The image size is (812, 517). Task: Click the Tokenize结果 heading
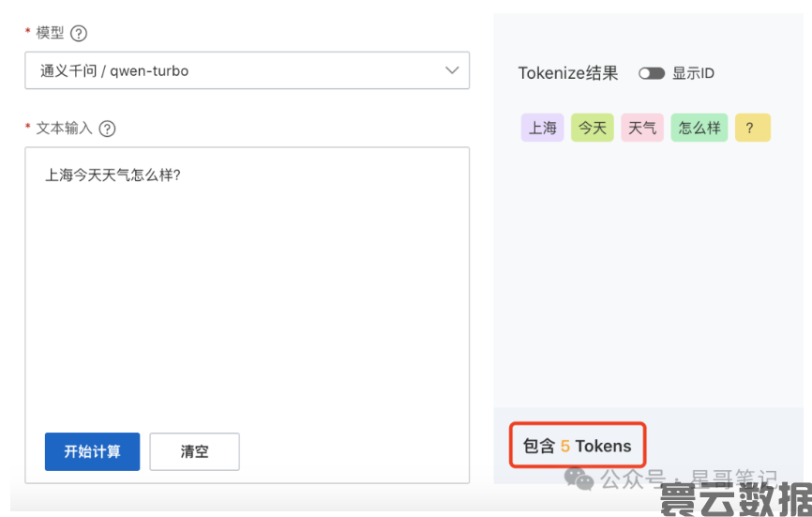click(x=568, y=73)
